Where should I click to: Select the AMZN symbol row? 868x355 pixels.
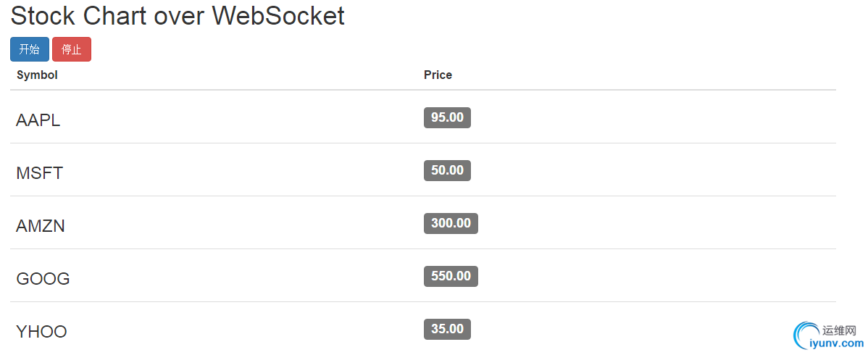pyautogui.click(x=423, y=223)
